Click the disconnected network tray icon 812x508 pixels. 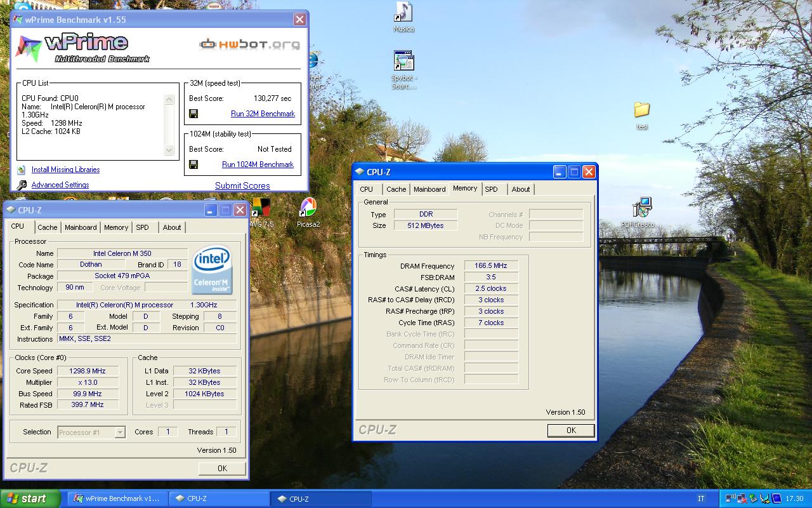[742, 498]
